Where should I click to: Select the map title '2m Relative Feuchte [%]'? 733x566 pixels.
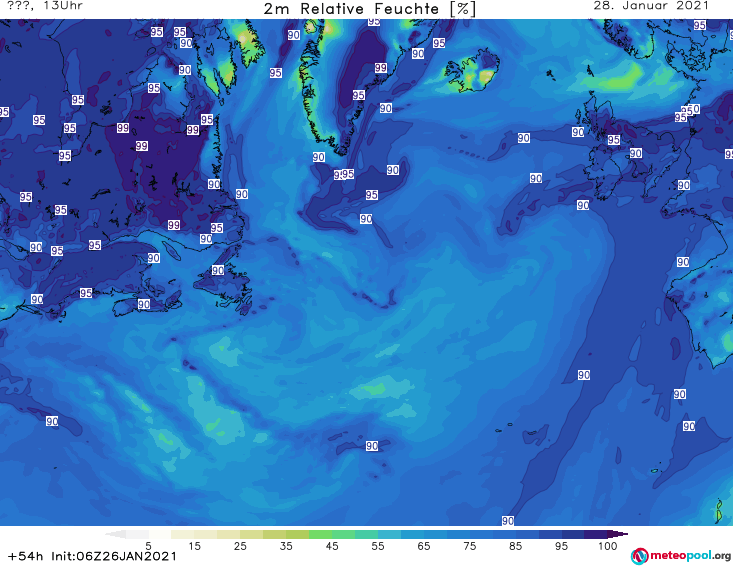[369, 9]
